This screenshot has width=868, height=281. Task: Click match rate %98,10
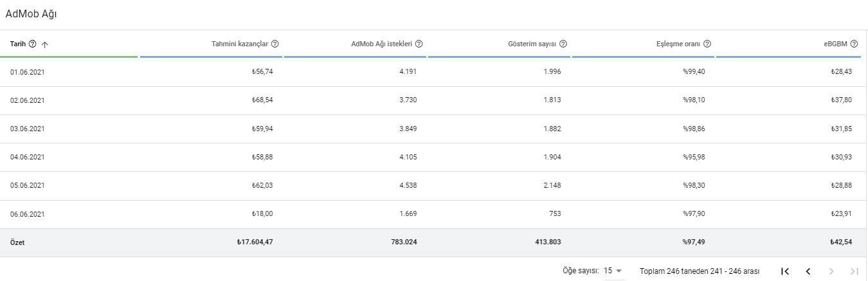[x=694, y=100]
